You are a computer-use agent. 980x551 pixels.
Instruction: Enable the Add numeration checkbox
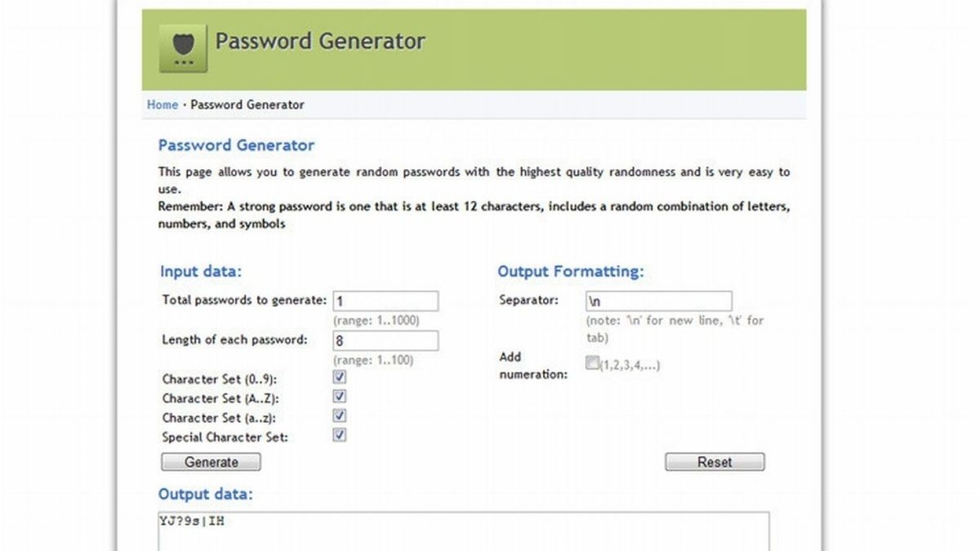(x=592, y=364)
